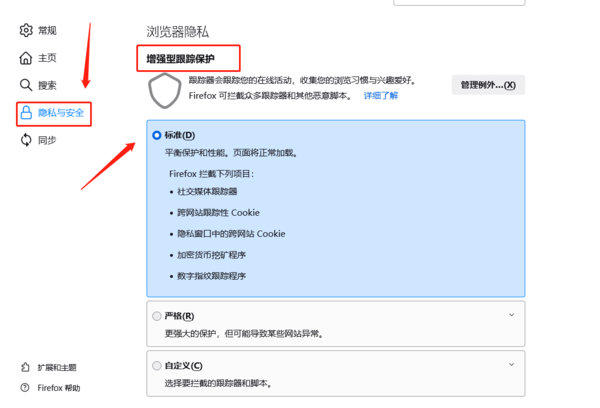This screenshot has height=408, width=600.
Task: Click the text 平衡保护和性能。页面将正常加载。
Action: tap(231, 153)
